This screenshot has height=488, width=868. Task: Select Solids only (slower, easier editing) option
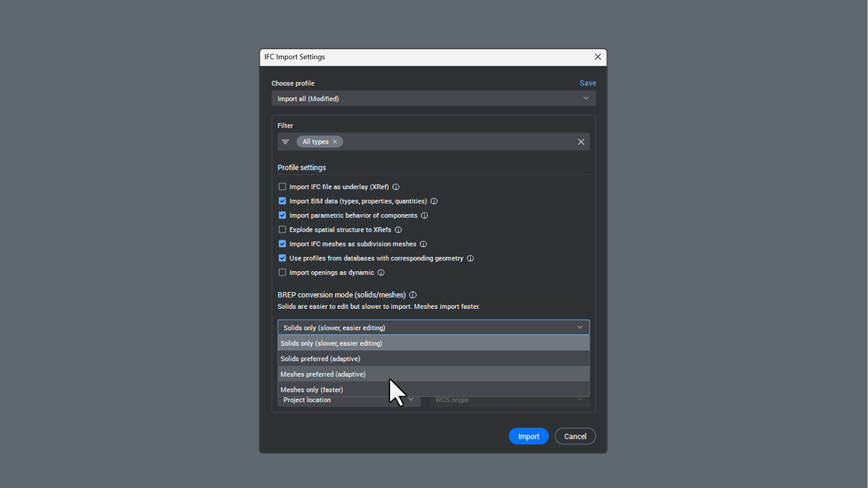434,343
